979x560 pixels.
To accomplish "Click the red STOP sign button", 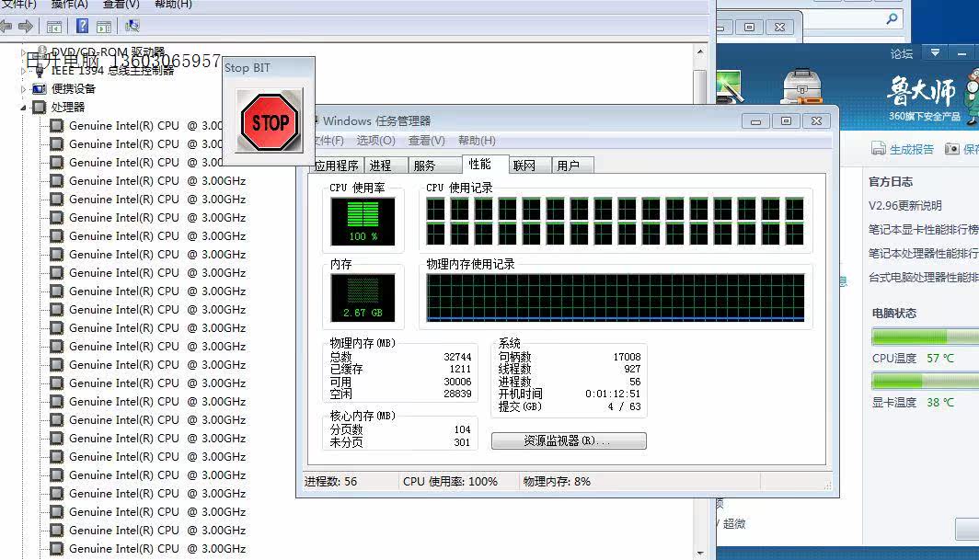I will 270,120.
